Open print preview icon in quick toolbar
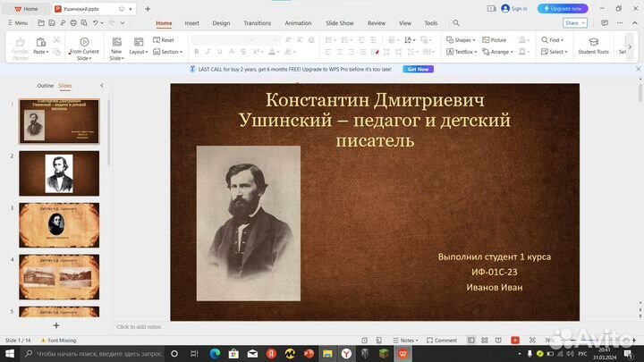The image size is (644, 362). pos(84,23)
